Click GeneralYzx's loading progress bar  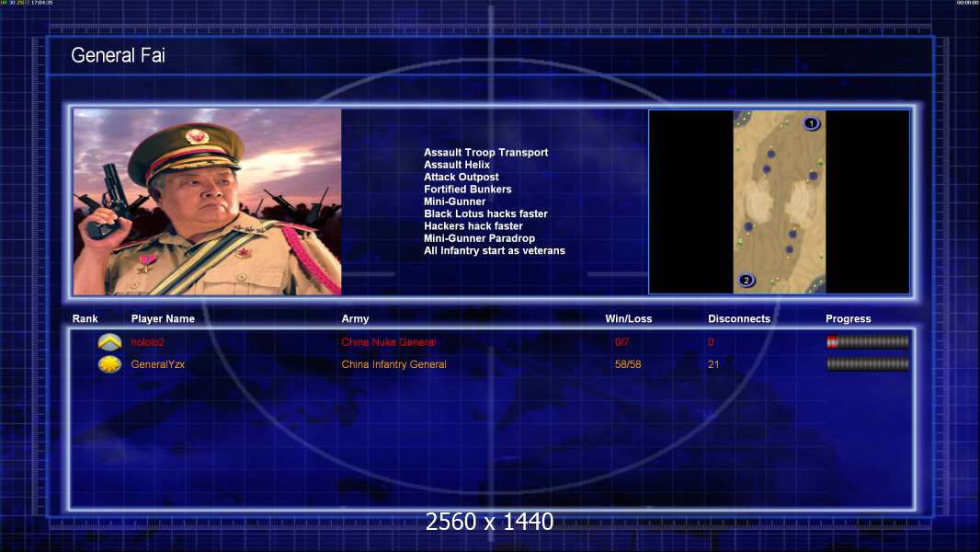pyautogui.click(x=868, y=363)
